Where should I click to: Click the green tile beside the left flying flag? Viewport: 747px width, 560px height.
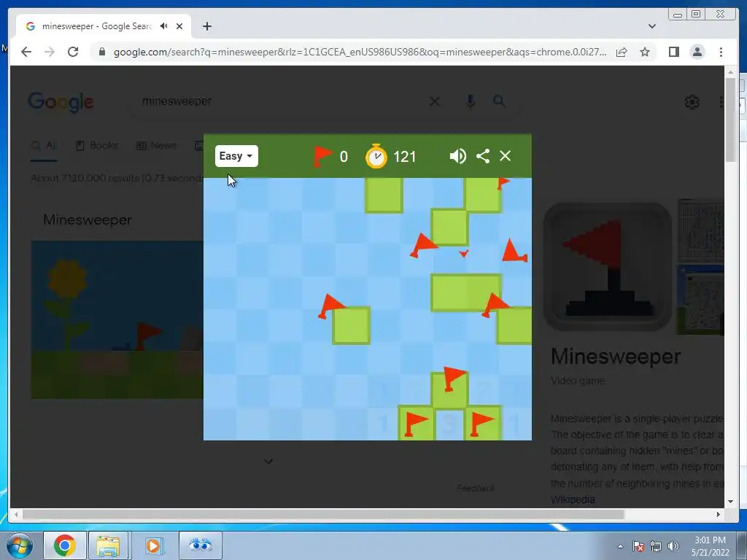pos(352,326)
